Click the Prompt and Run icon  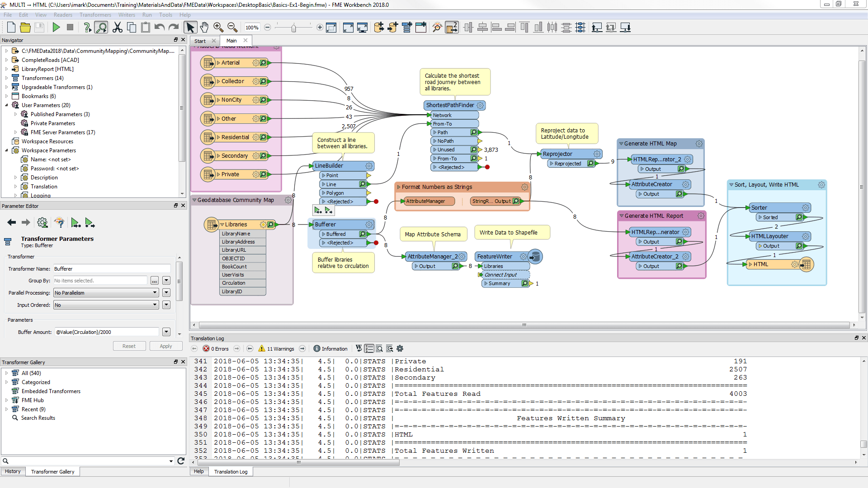click(x=88, y=27)
